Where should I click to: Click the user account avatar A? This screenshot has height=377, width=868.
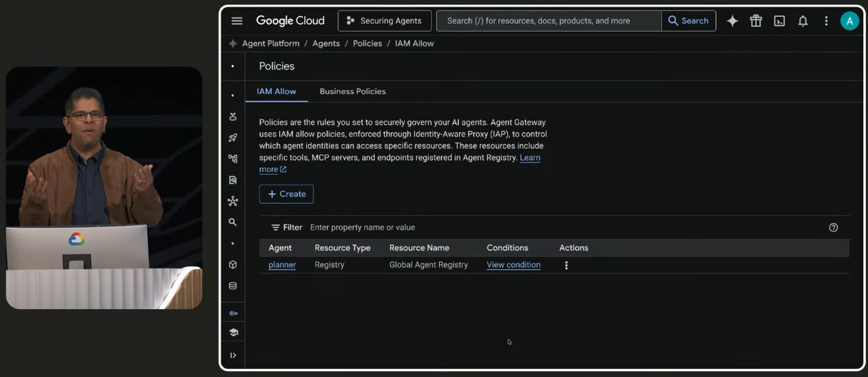click(x=849, y=21)
